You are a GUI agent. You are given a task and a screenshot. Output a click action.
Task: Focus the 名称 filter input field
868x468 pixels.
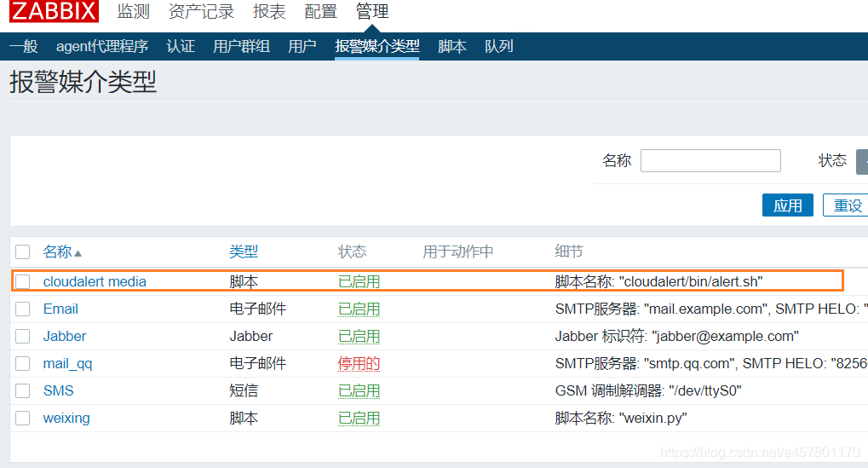[710, 160]
